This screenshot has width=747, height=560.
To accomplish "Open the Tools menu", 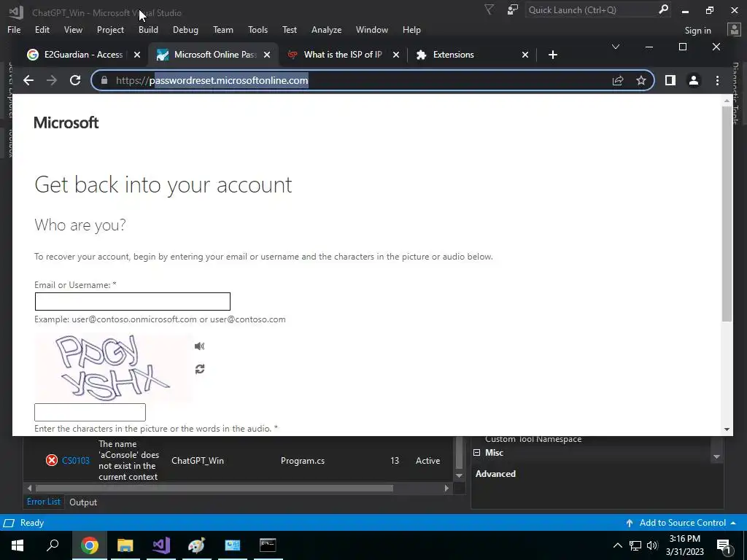I will (258, 30).
